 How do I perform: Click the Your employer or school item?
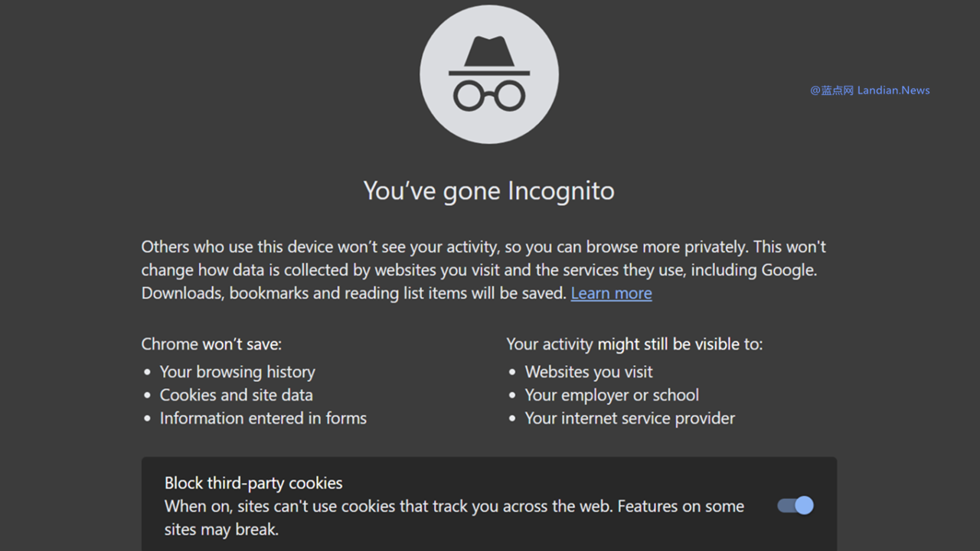click(612, 395)
